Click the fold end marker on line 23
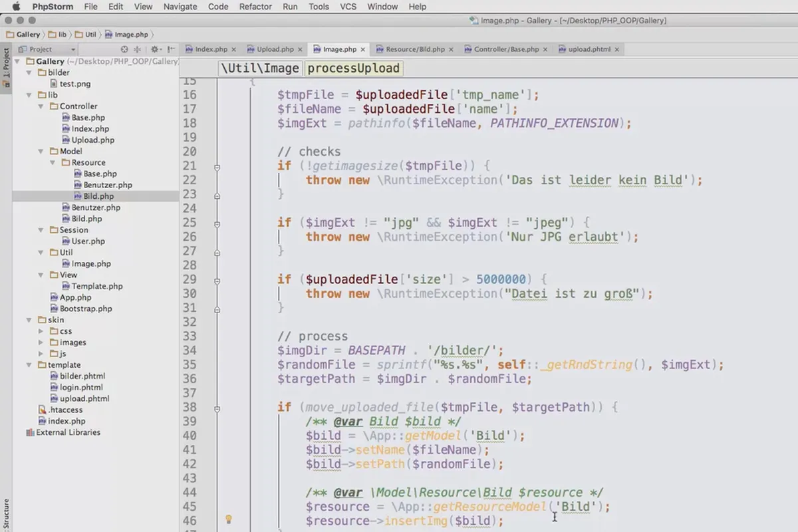This screenshot has width=798, height=532. pyautogui.click(x=217, y=196)
